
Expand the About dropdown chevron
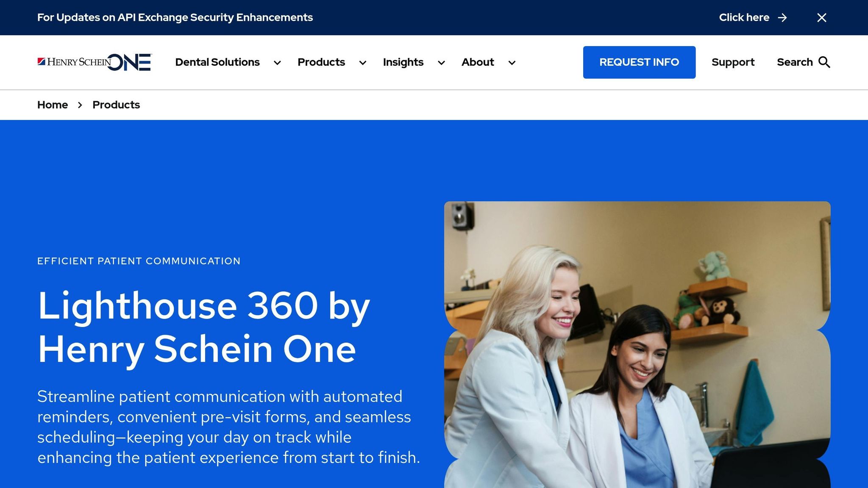512,63
